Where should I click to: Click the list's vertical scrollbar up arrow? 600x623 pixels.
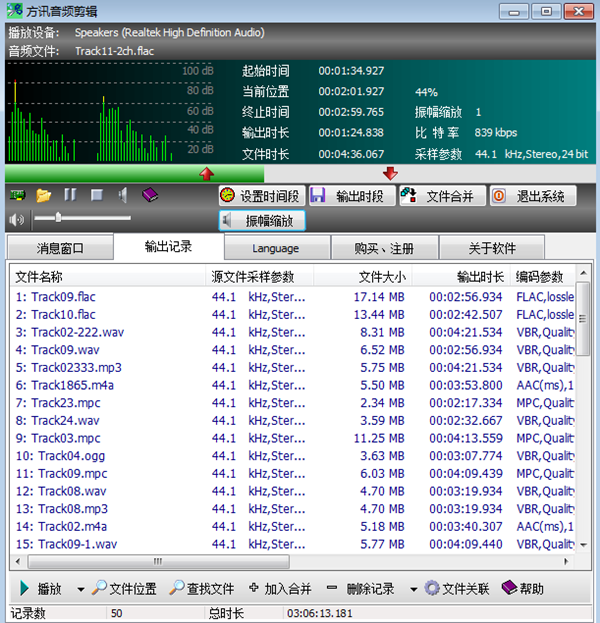[x=583, y=273]
